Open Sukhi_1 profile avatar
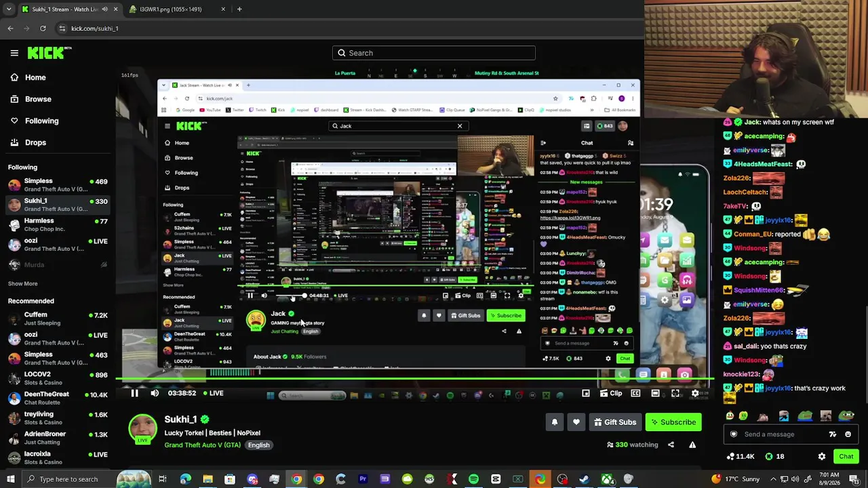Screen dimensions: 868x488 pyautogui.click(x=142, y=428)
